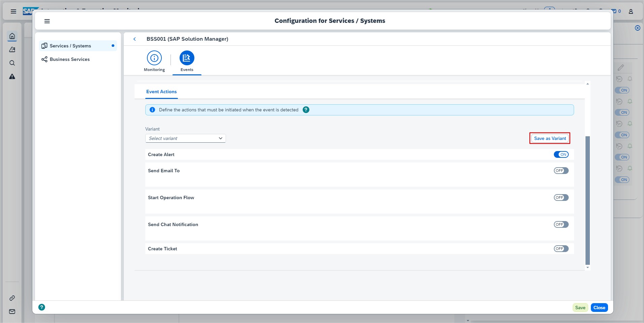The height and width of the screenshot is (323, 644).
Task: Enable the Send Email To toggle
Action: click(561, 171)
